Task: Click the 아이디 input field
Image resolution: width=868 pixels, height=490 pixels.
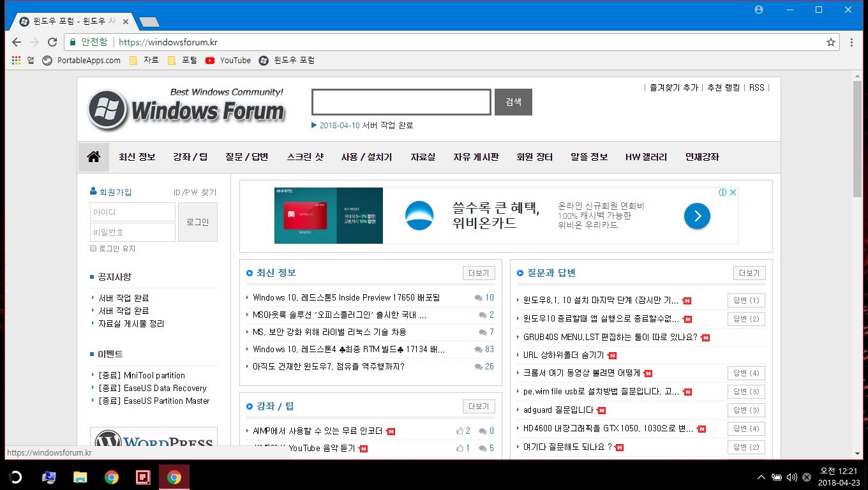Action: tap(133, 212)
